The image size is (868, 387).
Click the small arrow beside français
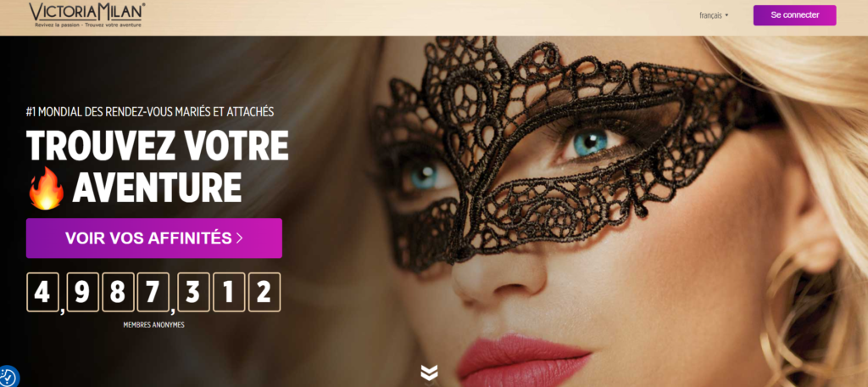(x=726, y=15)
